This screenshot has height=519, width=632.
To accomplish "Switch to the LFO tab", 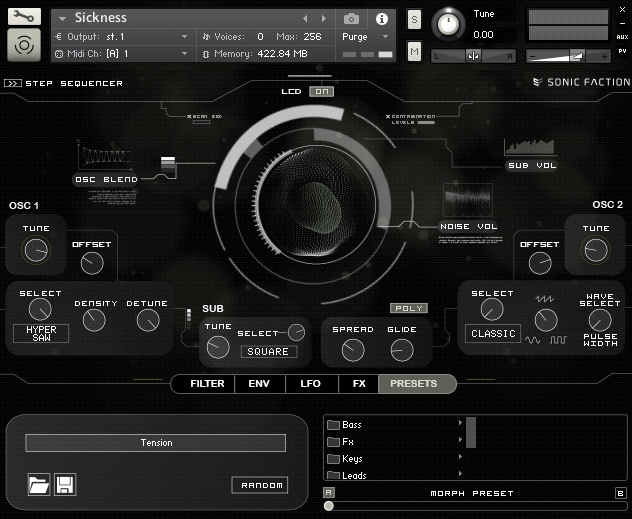I will pos(310,383).
